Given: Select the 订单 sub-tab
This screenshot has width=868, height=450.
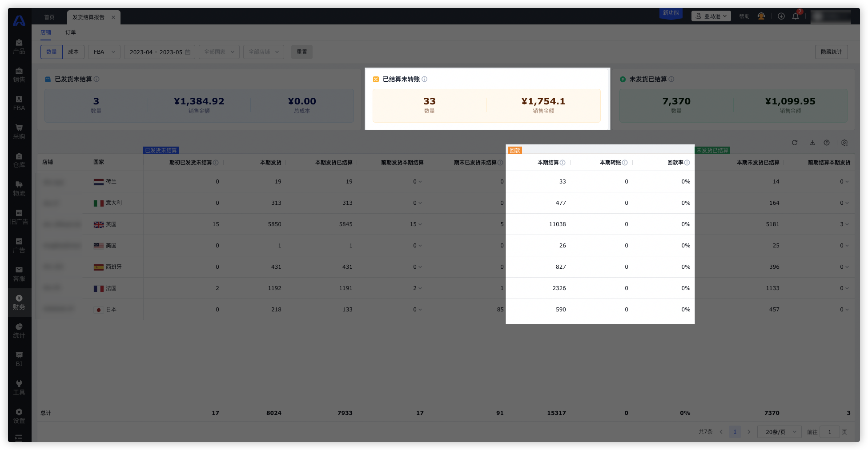Looking at the screenshot, I should 71,32.
